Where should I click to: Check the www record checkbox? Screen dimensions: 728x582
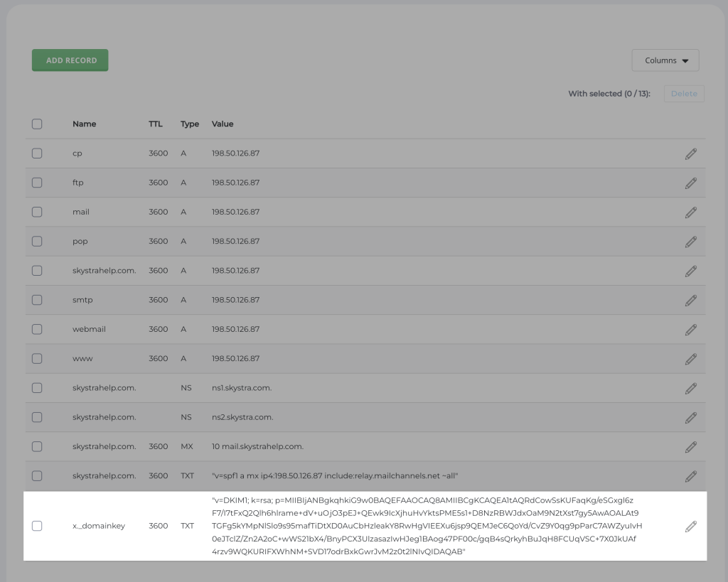pyautogui.click(x=37, y=358)
